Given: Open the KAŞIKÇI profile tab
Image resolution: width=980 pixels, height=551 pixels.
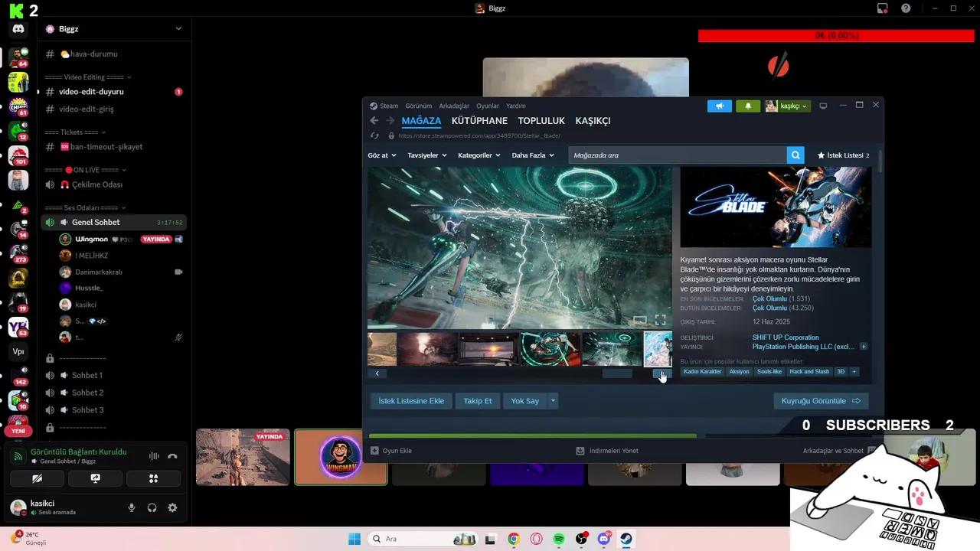Looking at the screenshot, I should tap(593, 121).
